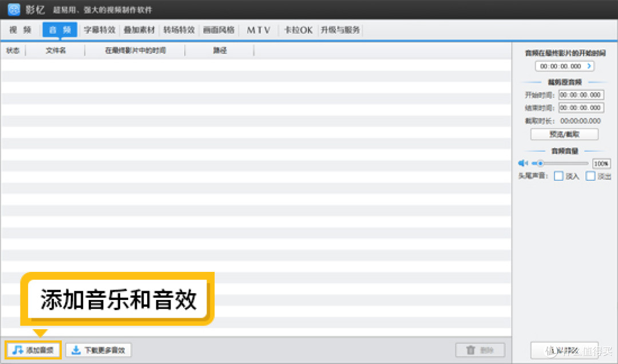Click the 开始时间 input field

581,95
